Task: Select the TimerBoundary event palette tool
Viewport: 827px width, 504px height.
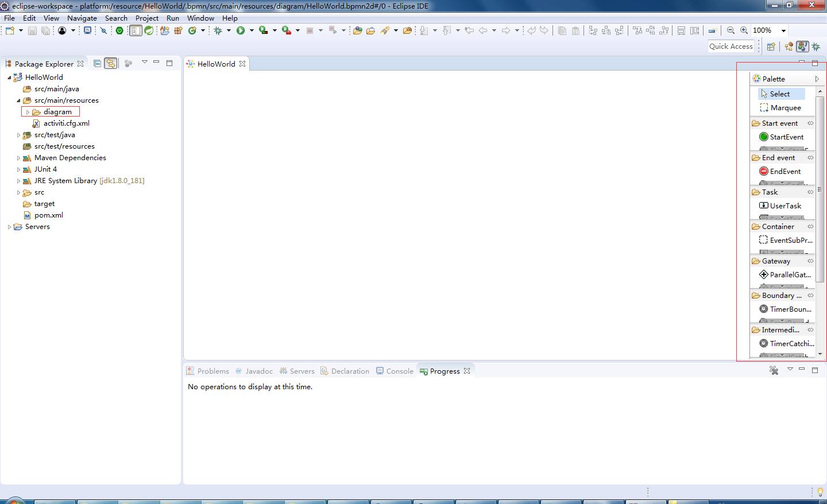Action: 785,309
